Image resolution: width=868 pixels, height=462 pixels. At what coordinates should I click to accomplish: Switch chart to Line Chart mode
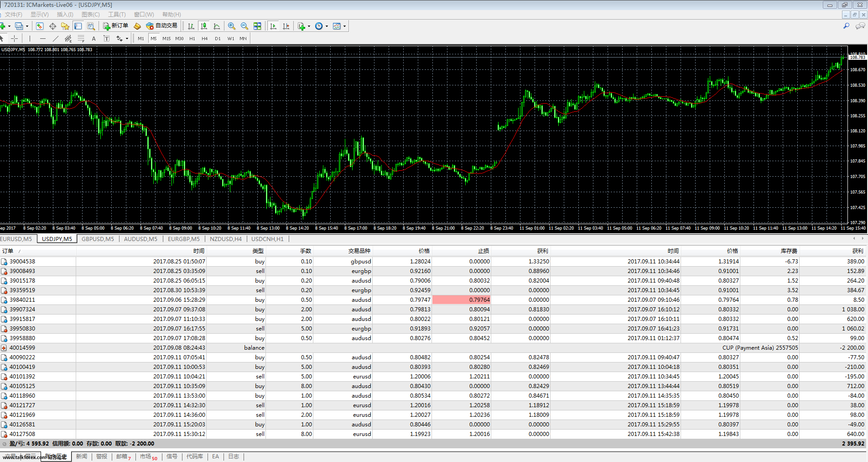(x=217, y=26)
